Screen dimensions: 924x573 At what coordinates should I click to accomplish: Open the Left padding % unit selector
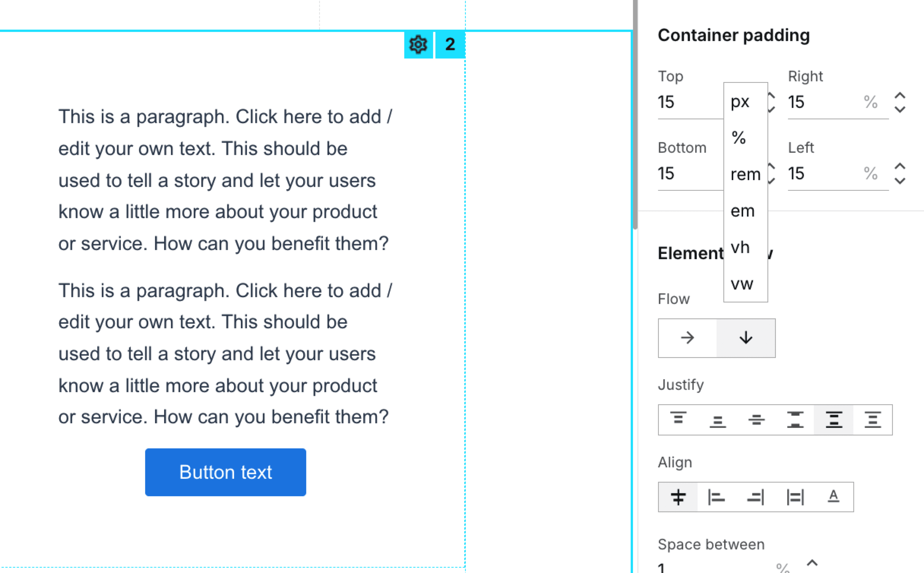coord(870,173)
